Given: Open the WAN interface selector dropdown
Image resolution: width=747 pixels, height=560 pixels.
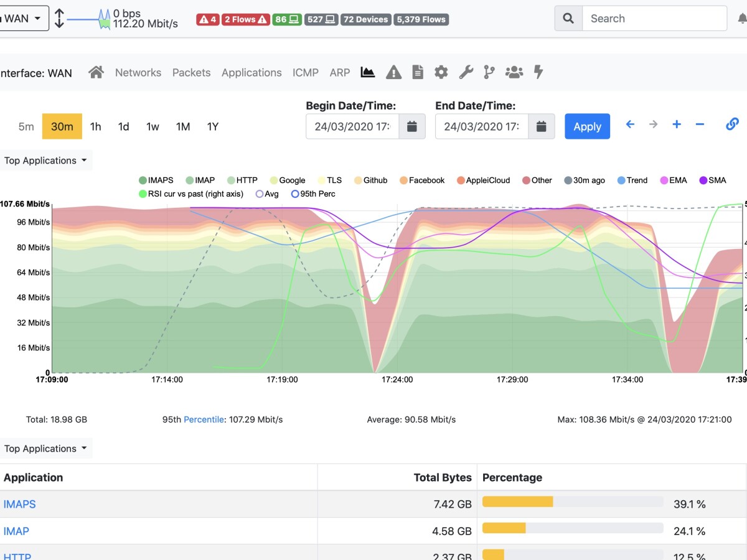Looking at the screenshot, I should (x=23, y=19).
